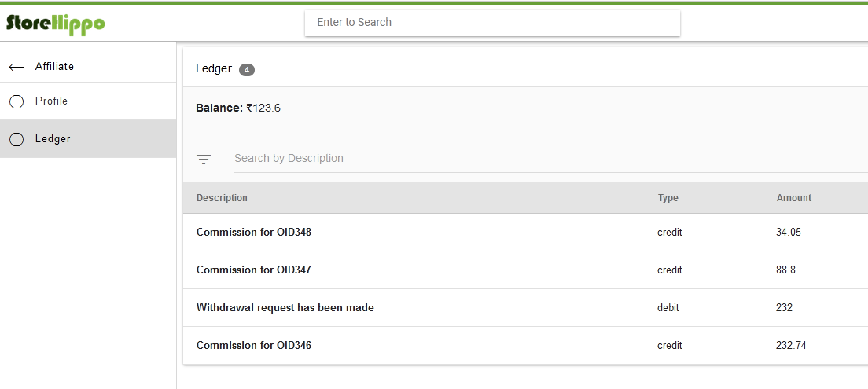This screenshot has width=868, height=389.
Task: Click the circle icon next to Ledger
Action: [17, 139]
